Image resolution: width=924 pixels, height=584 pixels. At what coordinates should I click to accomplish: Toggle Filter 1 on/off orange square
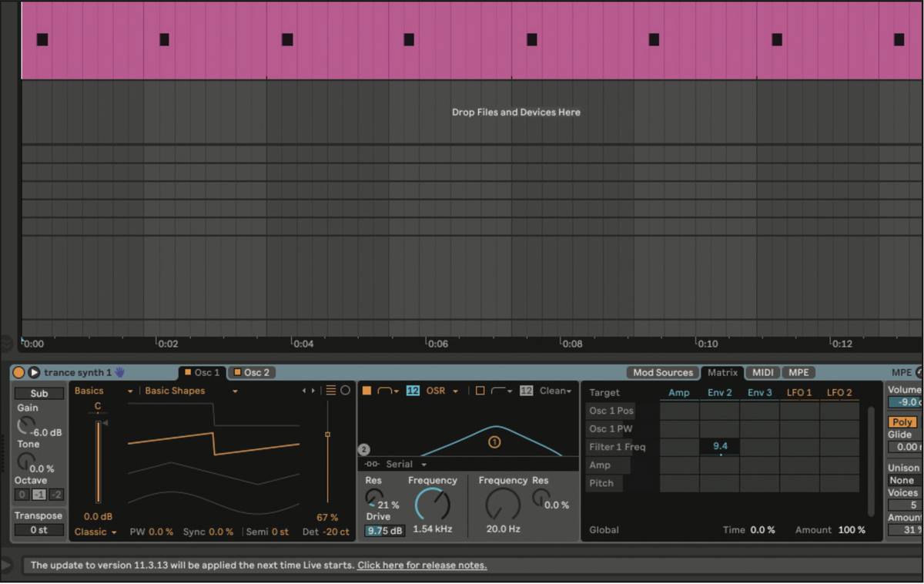click(x=367, y=391)
